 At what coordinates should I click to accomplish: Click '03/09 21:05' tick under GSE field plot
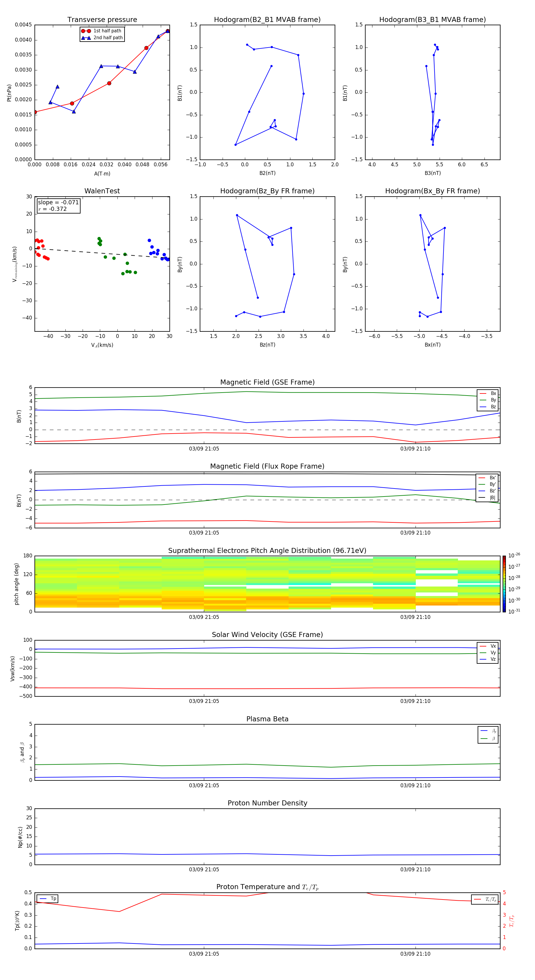[204, 449]
